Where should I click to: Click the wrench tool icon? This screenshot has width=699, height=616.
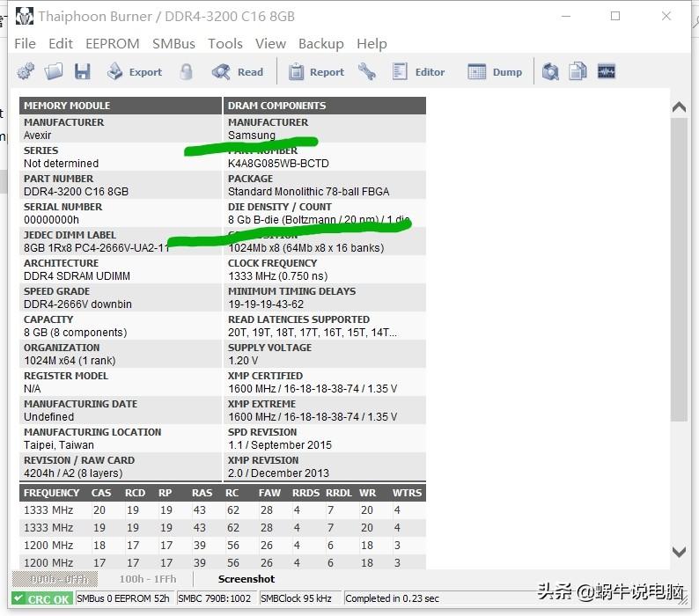pyautogui.click(x=367, y=72)
